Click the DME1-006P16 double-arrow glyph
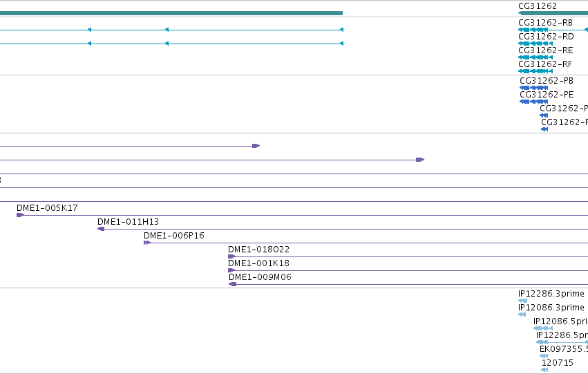 (x=147, y=243)
